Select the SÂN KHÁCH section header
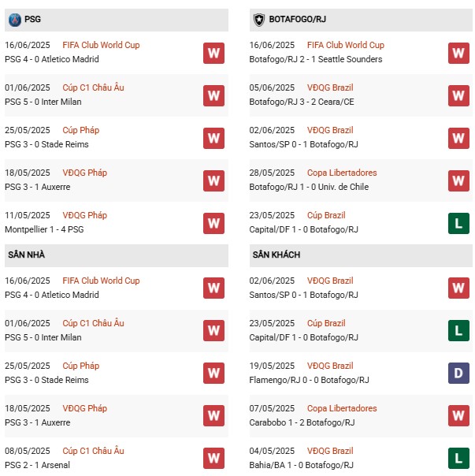475x476 pixels. tap(361, 255)
